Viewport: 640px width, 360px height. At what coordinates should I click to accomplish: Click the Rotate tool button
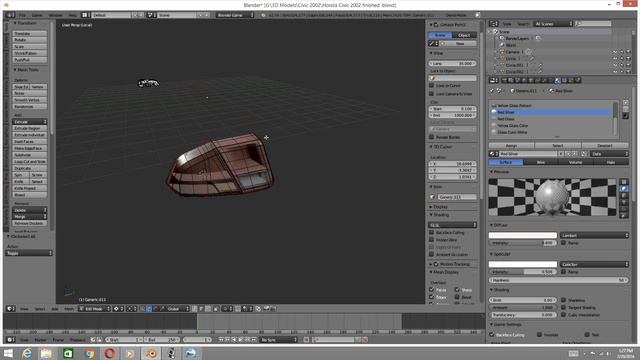[x=29, y=40]
